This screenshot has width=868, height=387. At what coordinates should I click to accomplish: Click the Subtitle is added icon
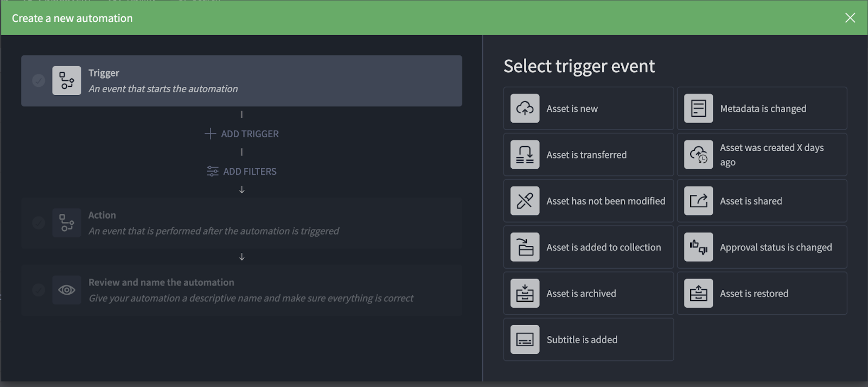525,339
